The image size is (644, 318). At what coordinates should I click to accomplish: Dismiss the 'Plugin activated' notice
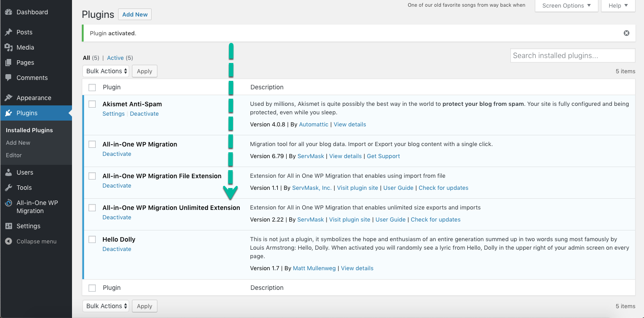coord(627,33)
